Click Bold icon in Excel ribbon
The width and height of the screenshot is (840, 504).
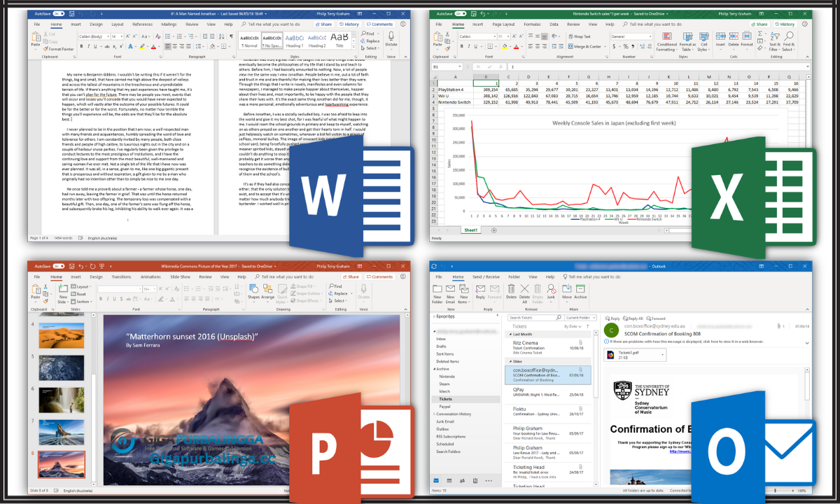click(x=461, y=46)
